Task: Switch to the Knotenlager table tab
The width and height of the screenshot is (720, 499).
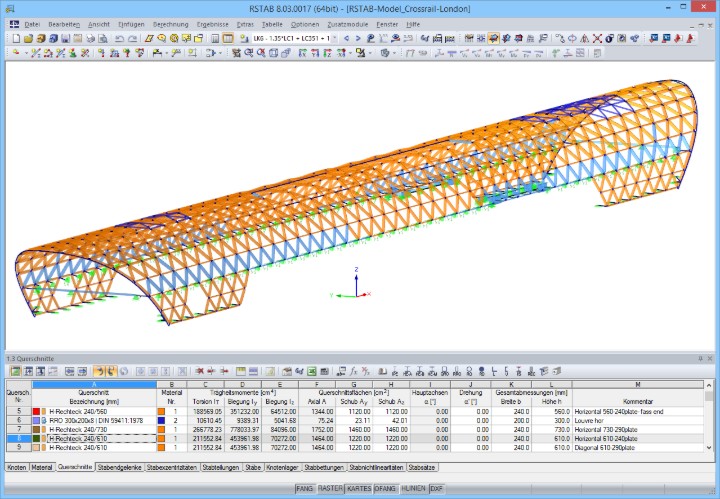Action: click(x=282, y=467)
